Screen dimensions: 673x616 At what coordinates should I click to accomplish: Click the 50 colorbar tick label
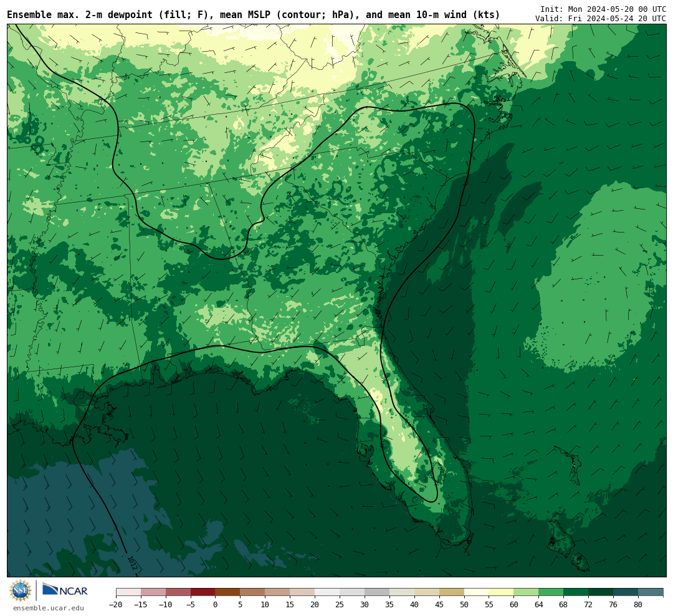click(464, 605)
